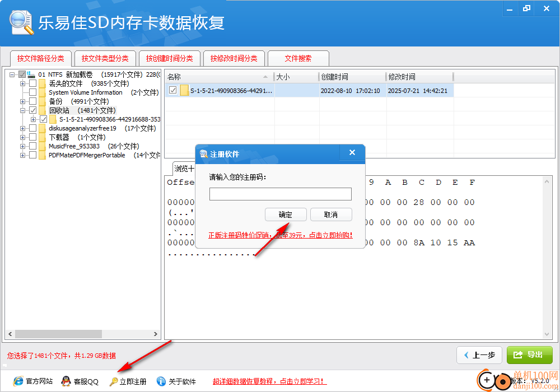Viewport: 560px width, 392px height.
Task: Check the diskusageanalyzerfree19 checkbox
Action: (33, 128)
